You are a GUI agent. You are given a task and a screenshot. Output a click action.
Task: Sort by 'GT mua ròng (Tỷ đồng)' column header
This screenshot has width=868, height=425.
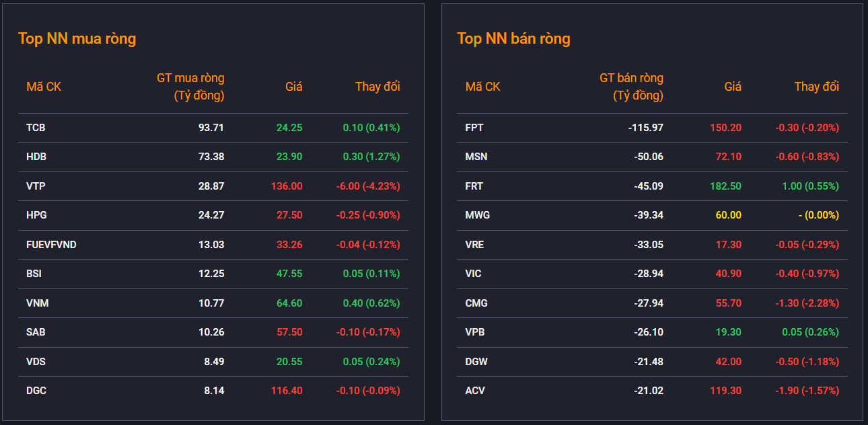coord(191,87)
